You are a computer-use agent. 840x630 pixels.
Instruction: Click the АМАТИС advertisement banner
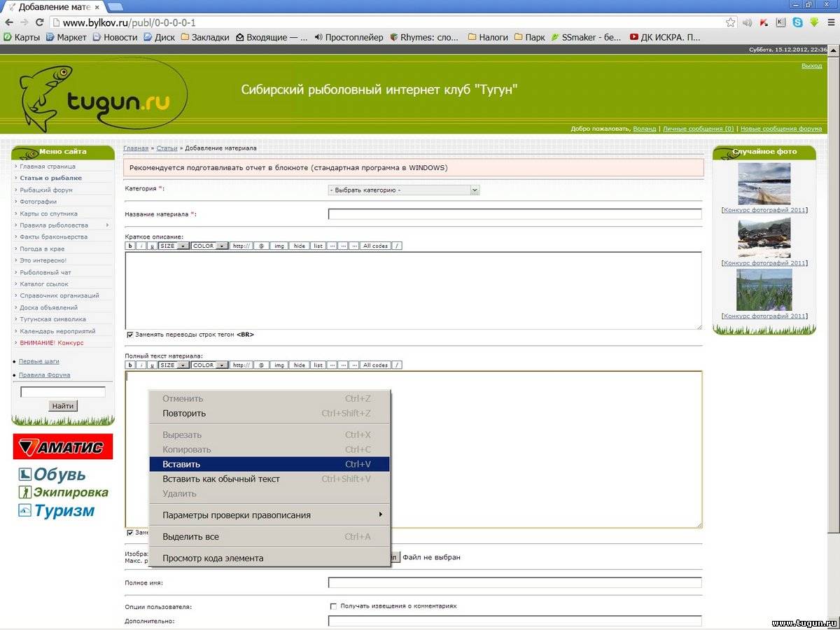63,447
